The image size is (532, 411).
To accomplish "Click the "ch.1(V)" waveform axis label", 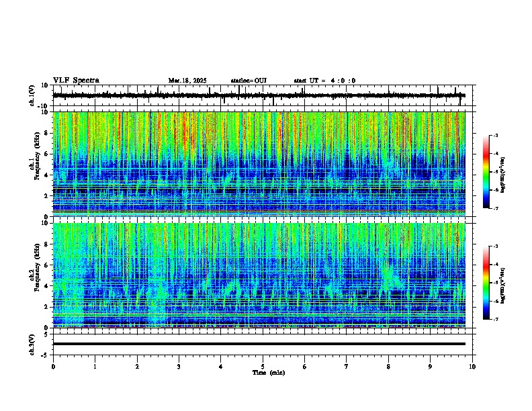I will (x=33, y=95).
